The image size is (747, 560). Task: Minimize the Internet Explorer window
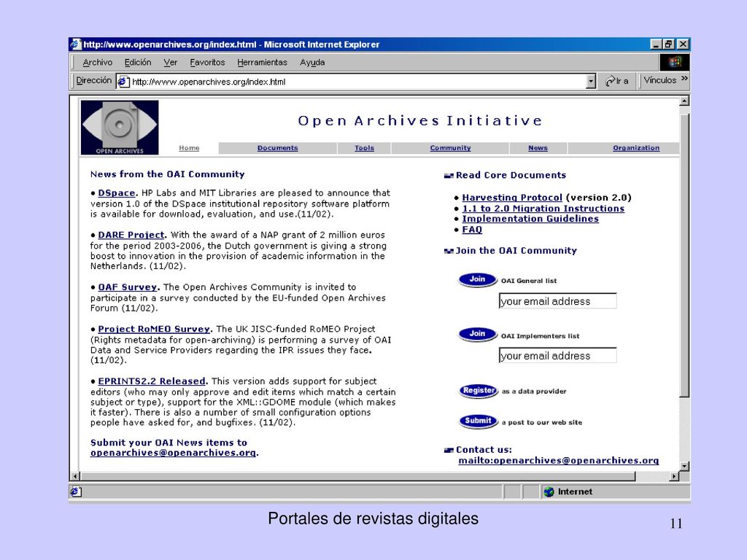(x=657, y=44)
